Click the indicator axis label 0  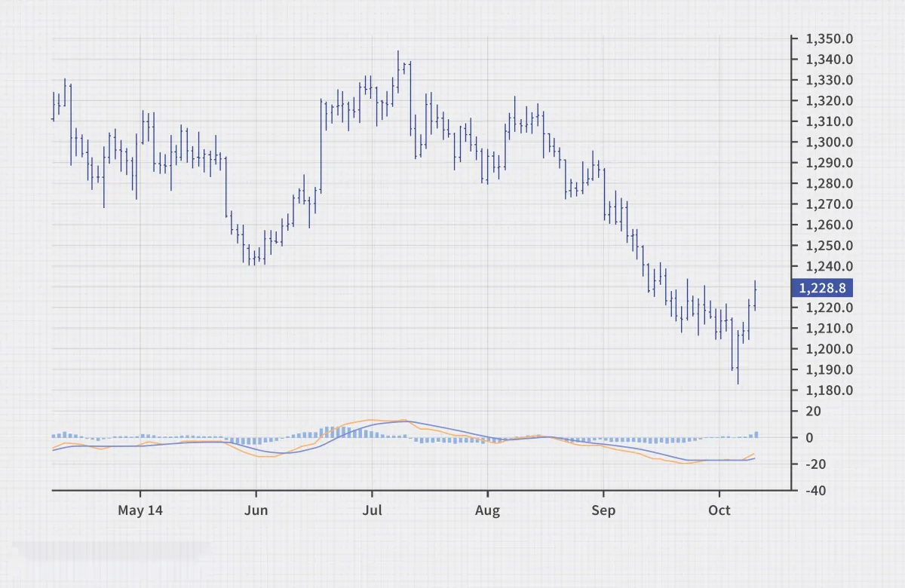point(810,438)
